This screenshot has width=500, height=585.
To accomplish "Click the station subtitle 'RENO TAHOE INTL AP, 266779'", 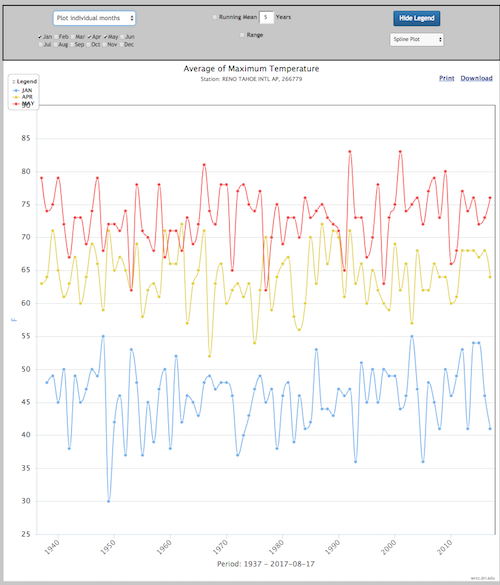I will pyautogui.click(x=262, y=79).
